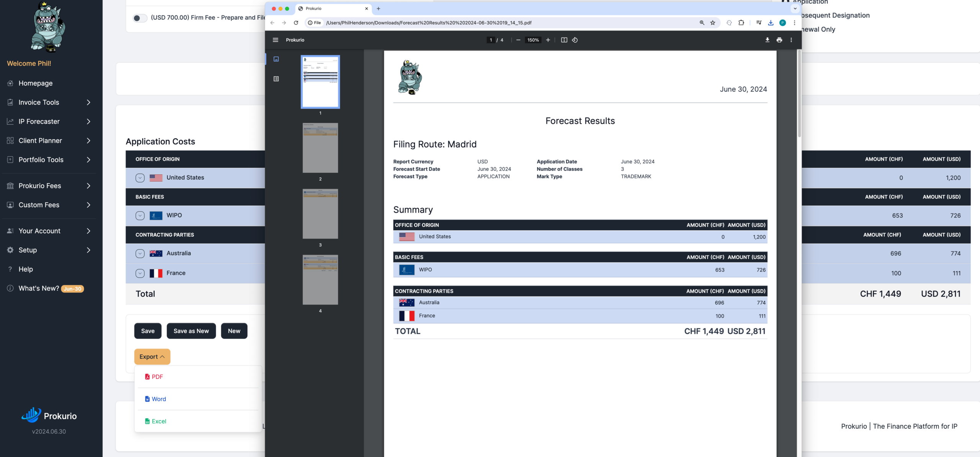Expand the Australia row

(140, 254)
